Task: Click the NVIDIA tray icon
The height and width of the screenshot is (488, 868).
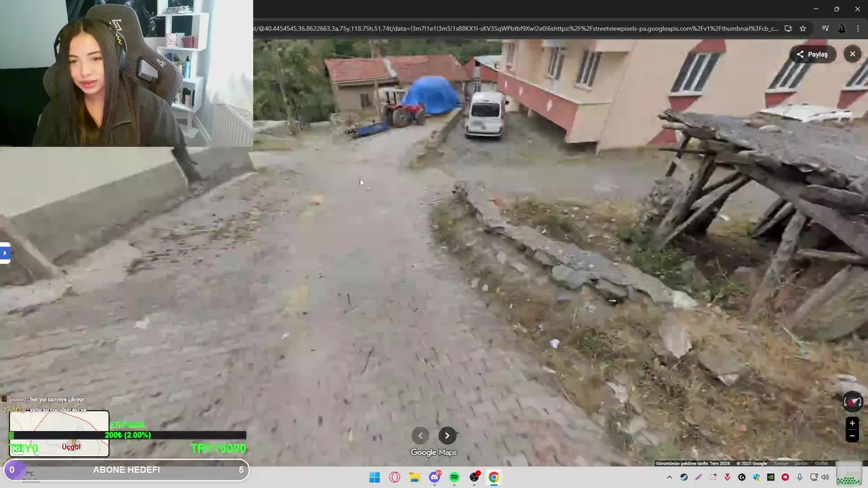Action: (770, 477)
